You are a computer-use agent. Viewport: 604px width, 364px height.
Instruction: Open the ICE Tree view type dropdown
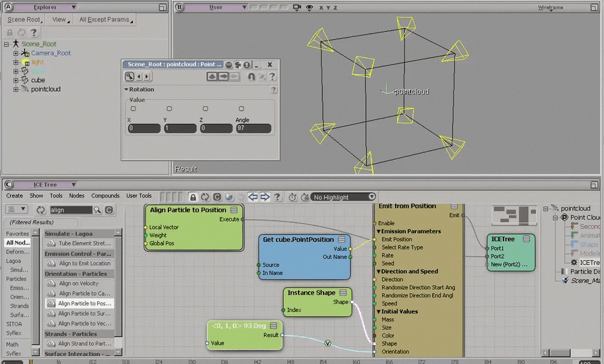point(45,185)
